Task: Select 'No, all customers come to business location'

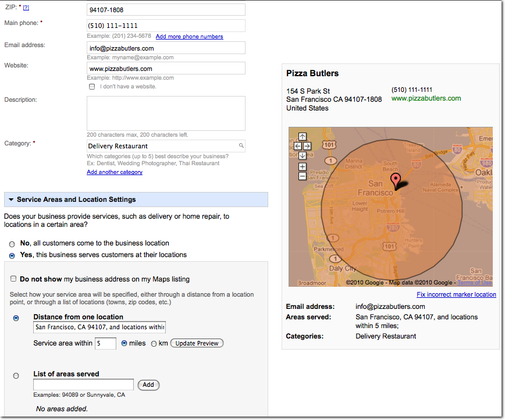Action: point(12,244)
